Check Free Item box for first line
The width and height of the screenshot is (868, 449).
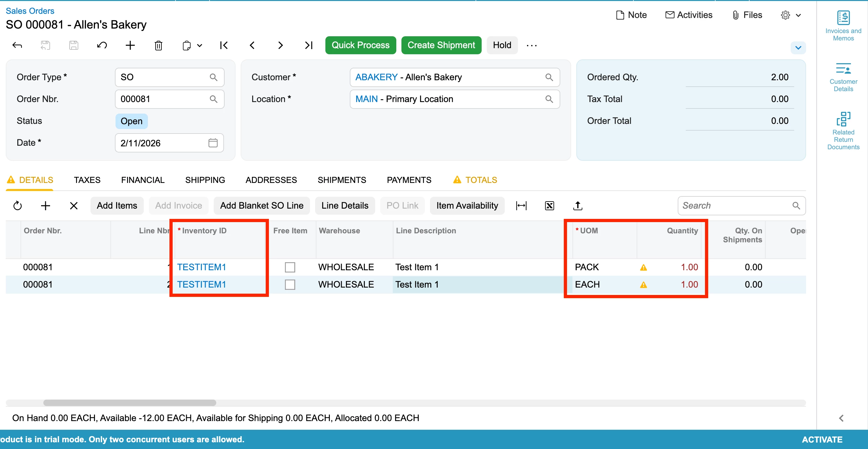tap(290, 267)
